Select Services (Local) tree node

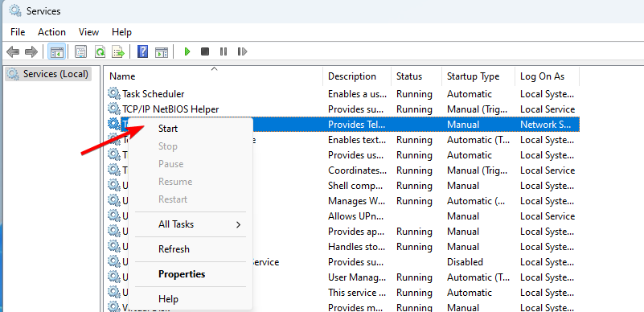click(x=48, y=74)
